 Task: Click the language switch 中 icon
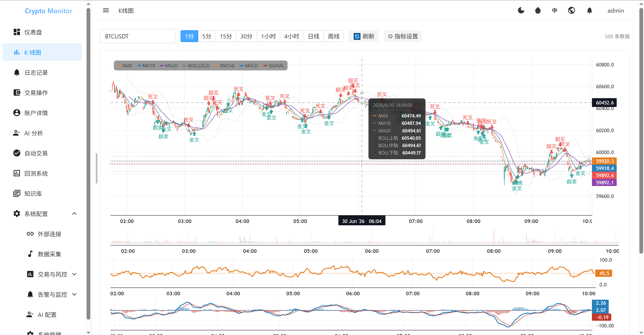click(x=555, y=11)
